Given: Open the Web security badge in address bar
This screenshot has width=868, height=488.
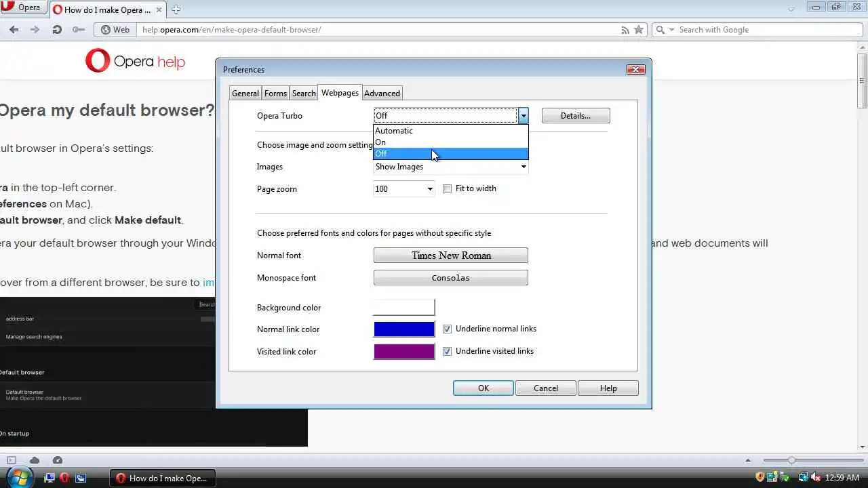Looking at the screenshot, I should [114, 30].
